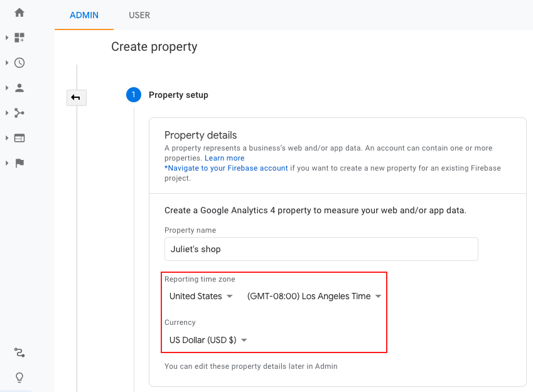The width and height of the screenshot is (533, 392).
Task: Open the US Dollar currency dropdown
Action: coord(208,340)
